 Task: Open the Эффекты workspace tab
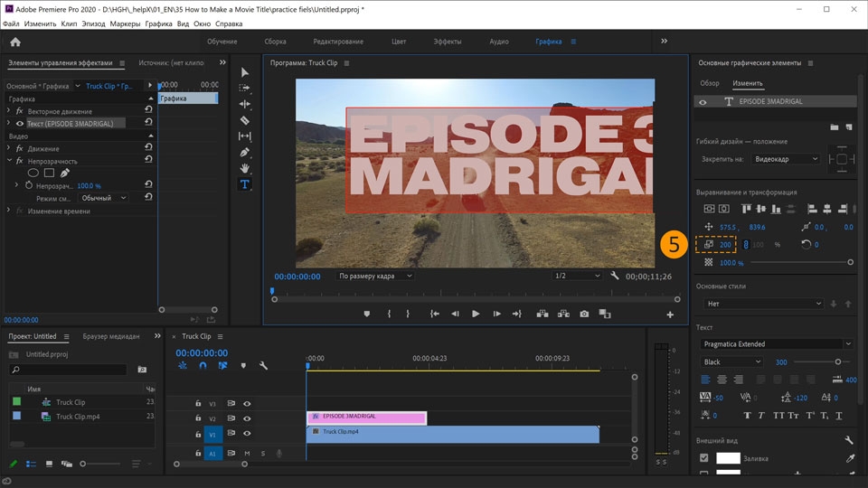pyautogui.click(x=447, y=42)
